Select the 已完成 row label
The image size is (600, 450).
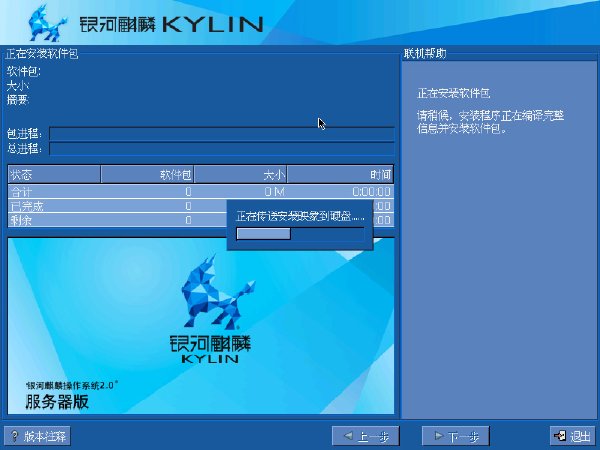(27, 206)
